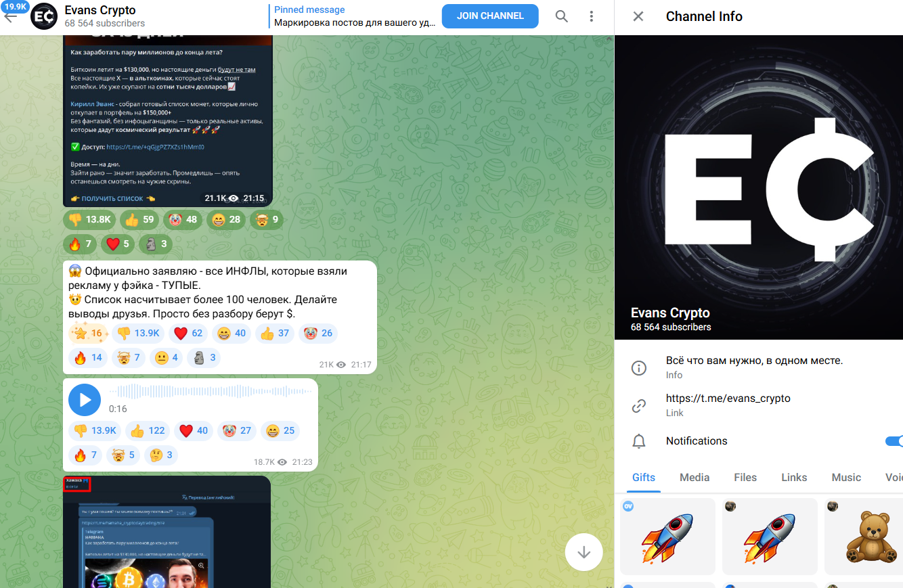Click thumbs-down reaction with 13.8K count
The width and height of the screenshot is (903, 588).
(x=90, y=219)
